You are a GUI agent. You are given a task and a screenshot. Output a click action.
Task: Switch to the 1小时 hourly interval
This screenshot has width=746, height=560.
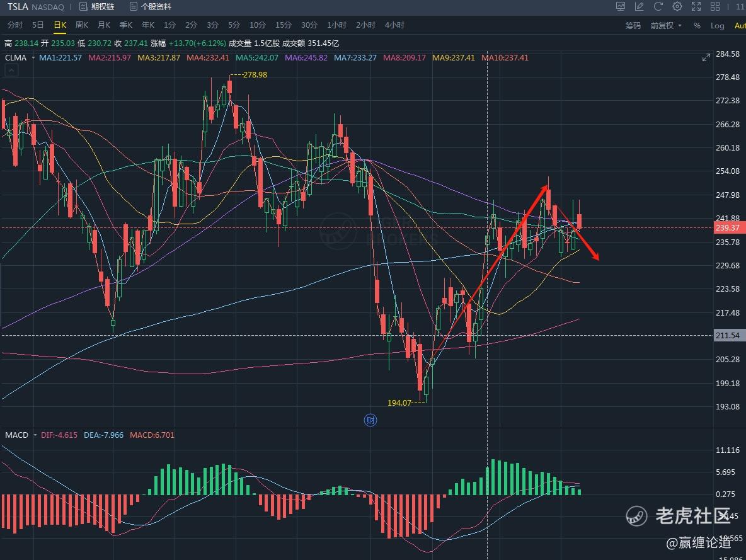[336, 25]
